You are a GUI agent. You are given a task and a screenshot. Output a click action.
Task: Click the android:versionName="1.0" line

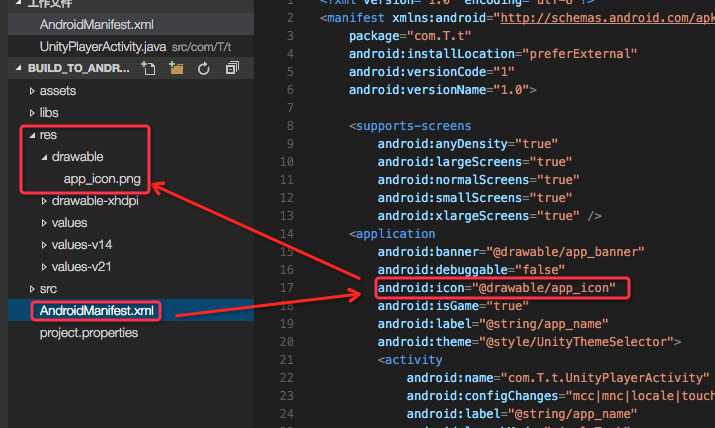[x=442, y=90]
